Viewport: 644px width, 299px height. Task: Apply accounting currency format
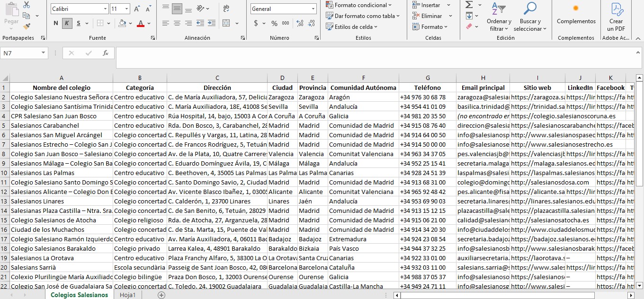pos(256,23)
